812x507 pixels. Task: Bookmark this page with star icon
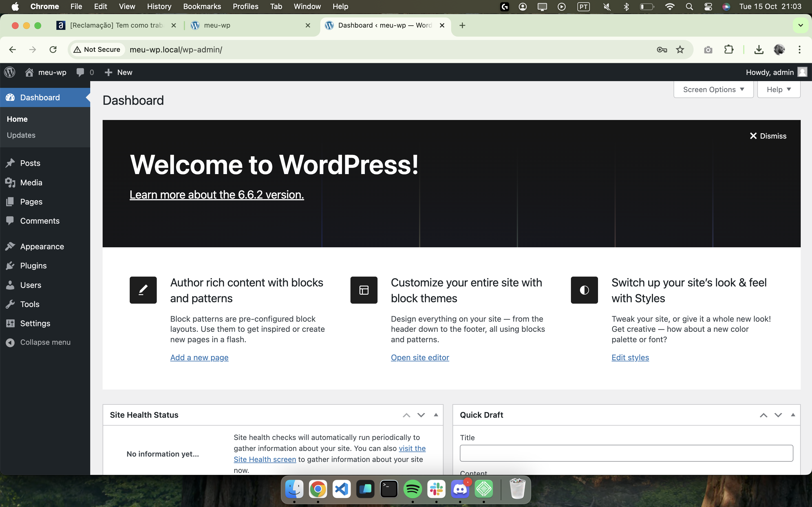[x=680, y=50]
